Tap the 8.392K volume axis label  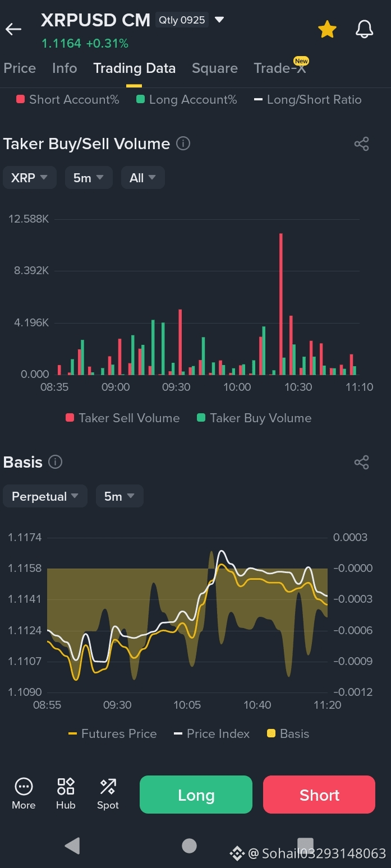31,271
